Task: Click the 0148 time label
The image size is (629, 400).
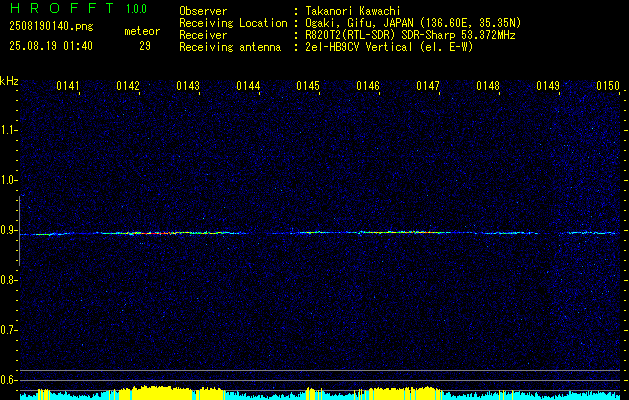Action: point(488,86)
